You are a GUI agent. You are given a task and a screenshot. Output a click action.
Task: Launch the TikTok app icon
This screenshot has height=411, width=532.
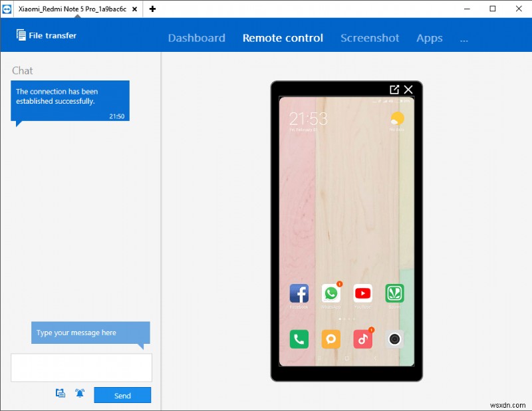pyautogui.click(x=362, y=339)
